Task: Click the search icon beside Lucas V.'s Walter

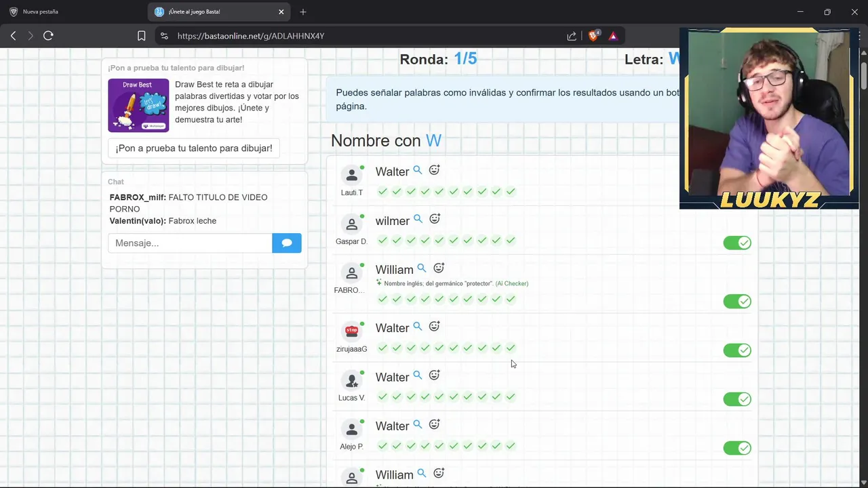Action: pyautogui.click(x=418, y=375)
